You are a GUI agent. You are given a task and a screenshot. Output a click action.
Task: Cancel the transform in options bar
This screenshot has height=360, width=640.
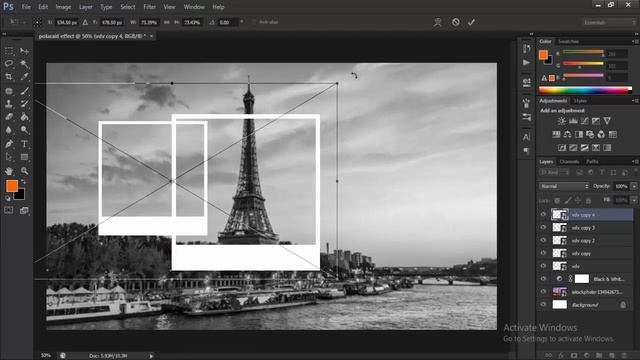(456, 22)
